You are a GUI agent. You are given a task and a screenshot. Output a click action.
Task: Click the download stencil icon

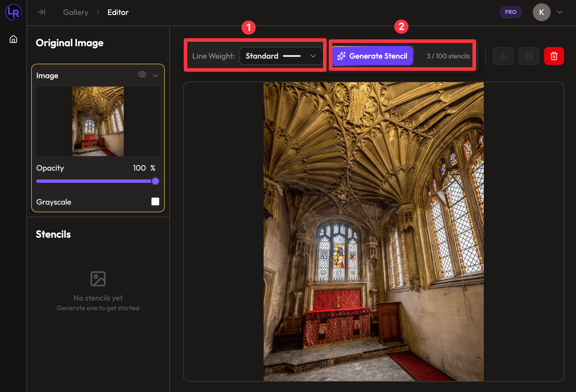click(x=503, y=56)
